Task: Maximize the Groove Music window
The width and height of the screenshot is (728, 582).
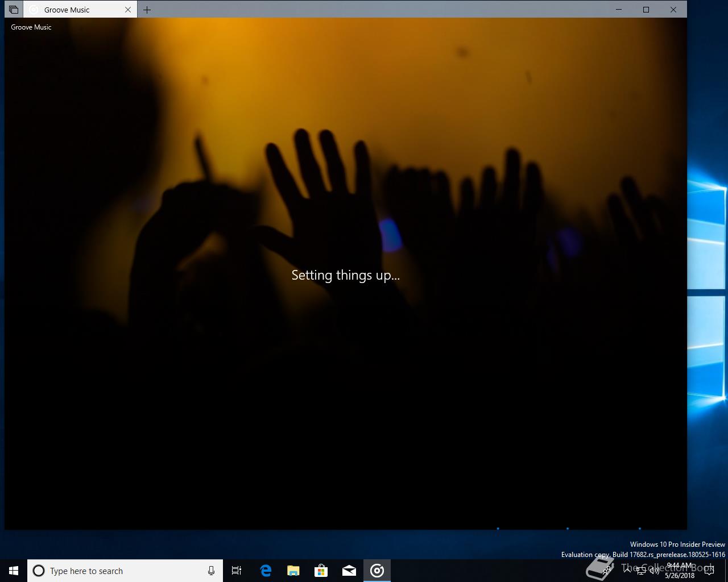Action: [x=646, y=10]
